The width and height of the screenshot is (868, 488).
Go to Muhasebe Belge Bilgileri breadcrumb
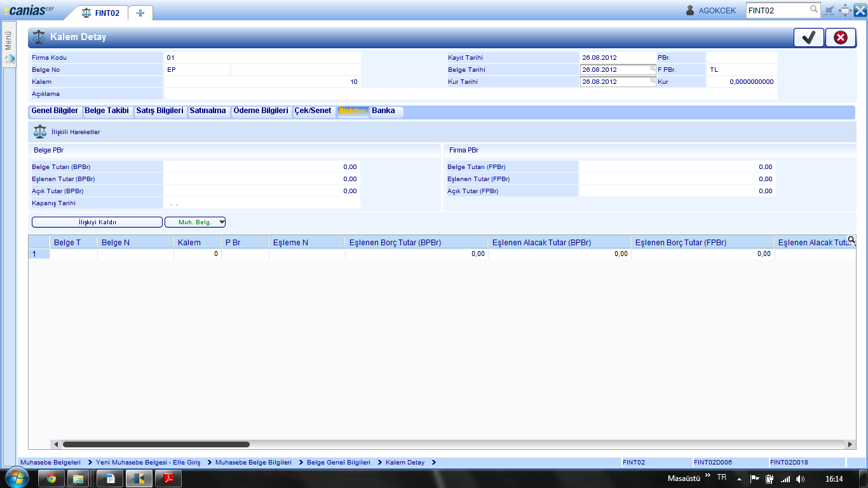tap(254, 463)
